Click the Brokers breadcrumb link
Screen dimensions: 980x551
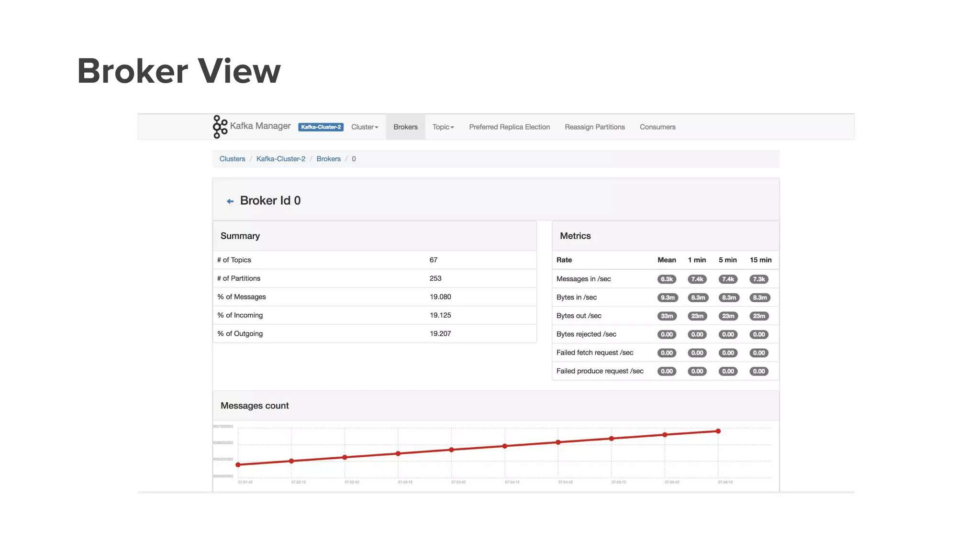[328, 159]
